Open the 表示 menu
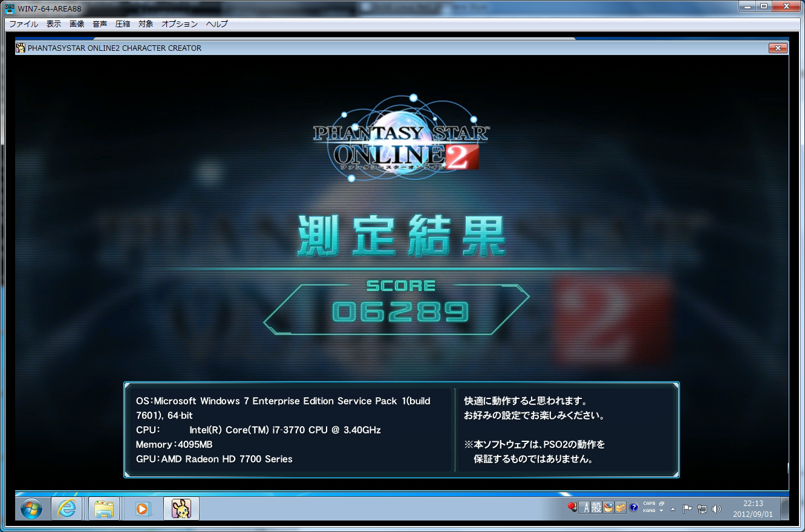This screenshot has height=532, width=805. pyautogui.click(x=54, y=24)
